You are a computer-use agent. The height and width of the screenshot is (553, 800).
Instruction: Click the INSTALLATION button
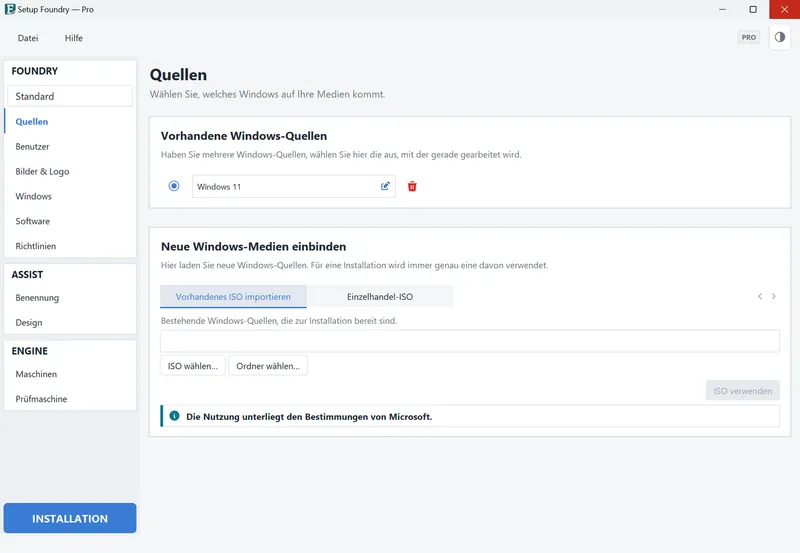click(x=70, y=518)
